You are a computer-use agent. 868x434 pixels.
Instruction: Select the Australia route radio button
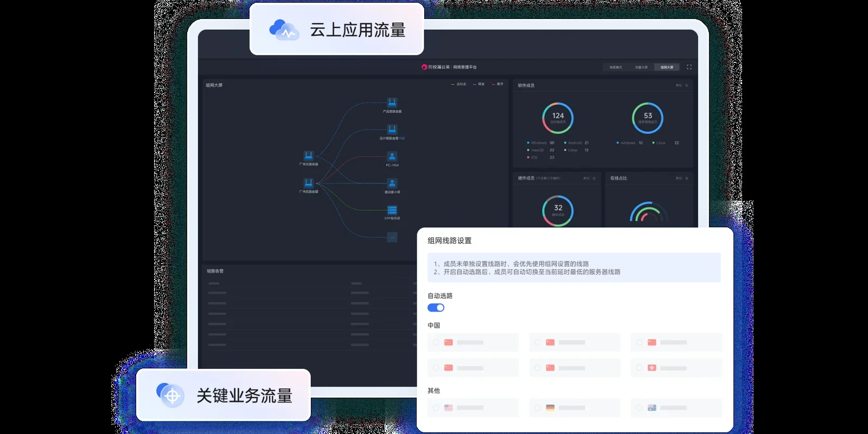(639, 407)
